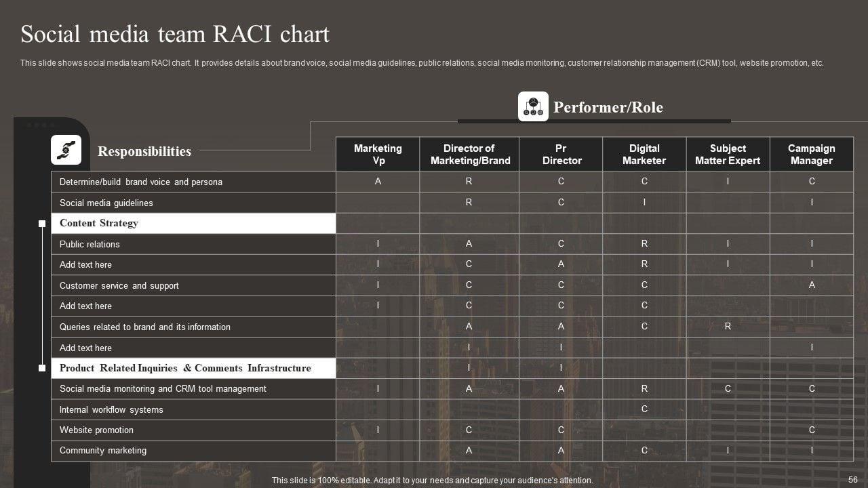The image size is (868, 488).
Task: Select the Product Related Inquiries section heading
Action: point(185,368)
